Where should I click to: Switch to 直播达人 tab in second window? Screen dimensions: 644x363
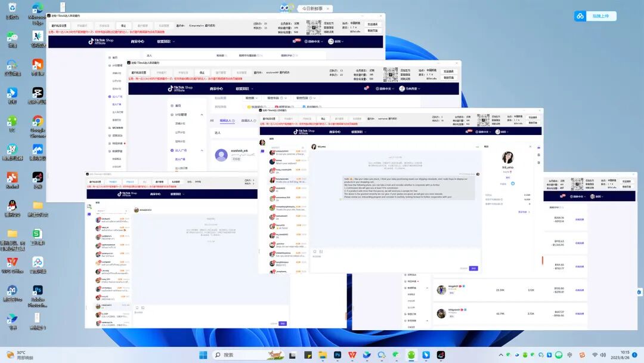pos(248,121)
